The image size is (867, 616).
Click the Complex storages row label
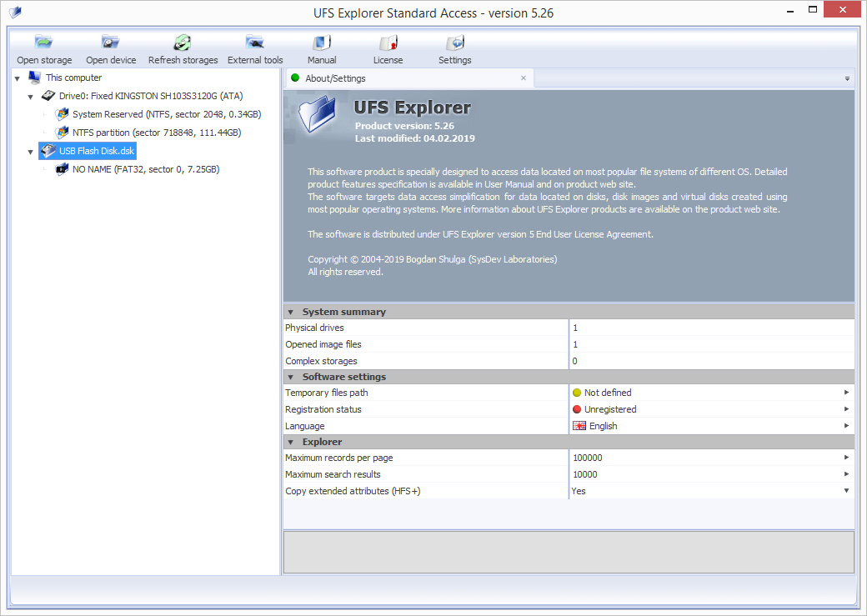coord(321,361)
